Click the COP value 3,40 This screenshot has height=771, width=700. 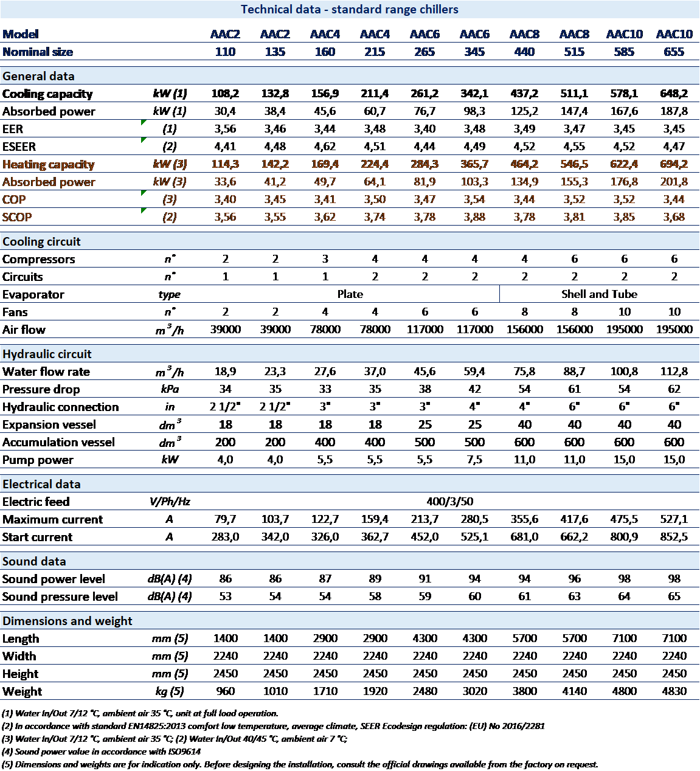[x=225, y=199]
